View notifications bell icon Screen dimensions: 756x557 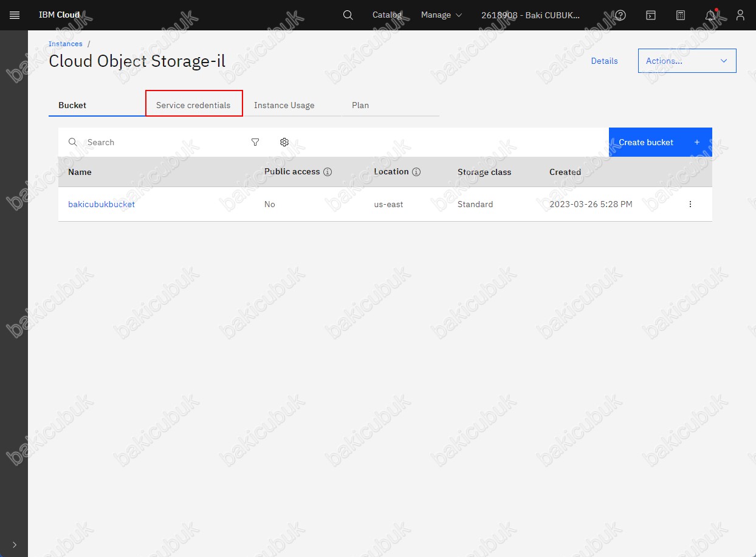[710, 15]
